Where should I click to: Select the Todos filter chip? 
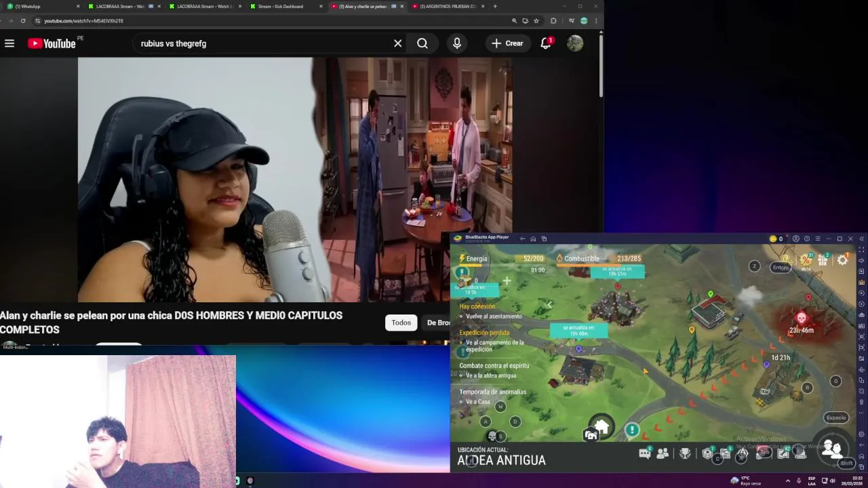pyautogui.click(x=401, y=323)
